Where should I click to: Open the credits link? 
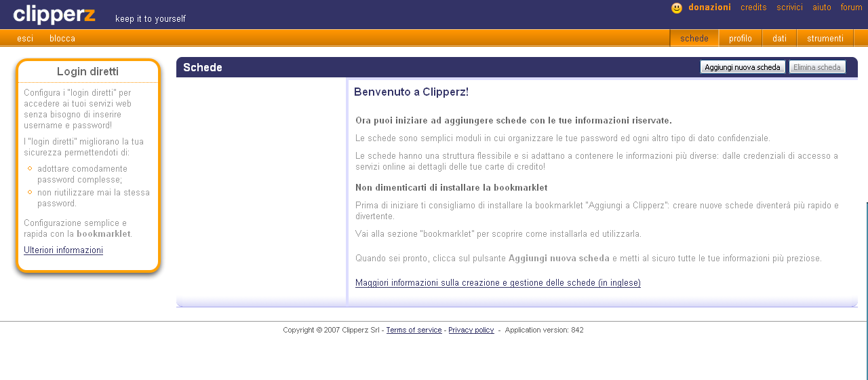(753, 7)
